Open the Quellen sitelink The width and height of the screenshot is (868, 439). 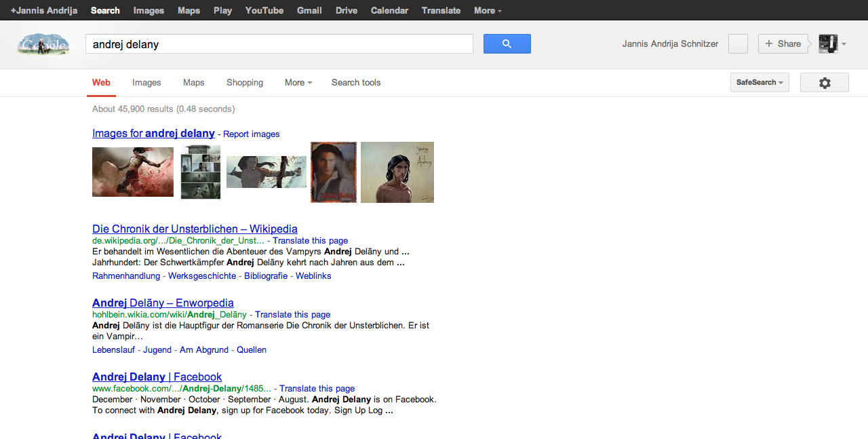coord(252,350)
